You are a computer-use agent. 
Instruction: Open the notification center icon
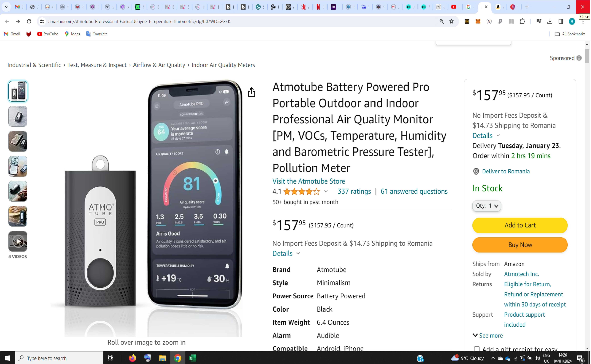point(580,358)
